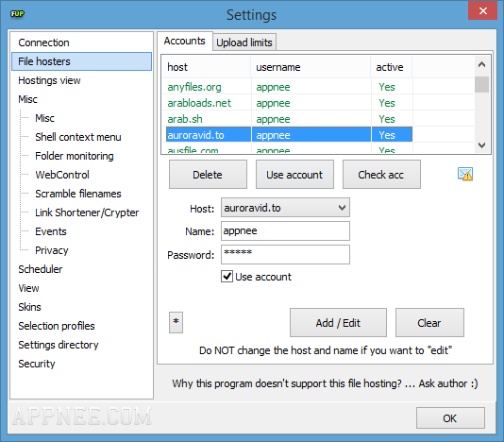Switch to the Upload limits tab
Viewport: 504px width, 442px height.
pyautogui.click(x=244, y=42)
